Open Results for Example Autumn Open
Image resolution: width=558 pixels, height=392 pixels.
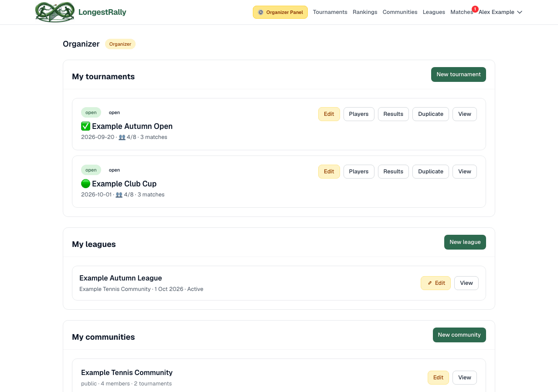[x=393, y=114]
